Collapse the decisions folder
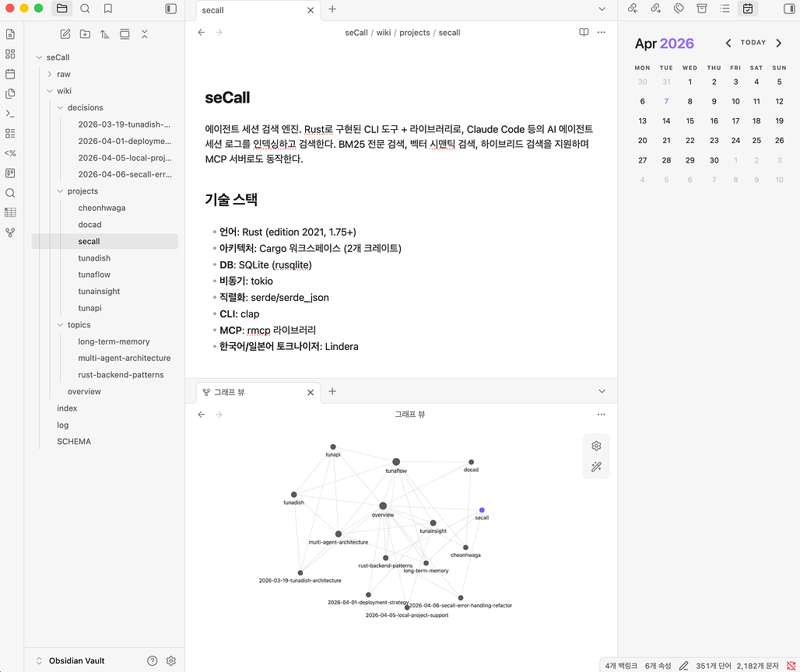This screenshot has height=672, width=800. [x=60, y=107]
